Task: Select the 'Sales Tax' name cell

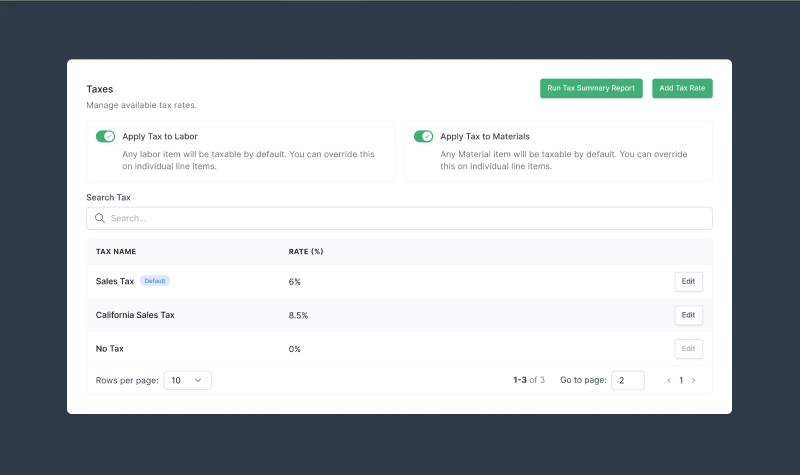Action: click(115, 281)
